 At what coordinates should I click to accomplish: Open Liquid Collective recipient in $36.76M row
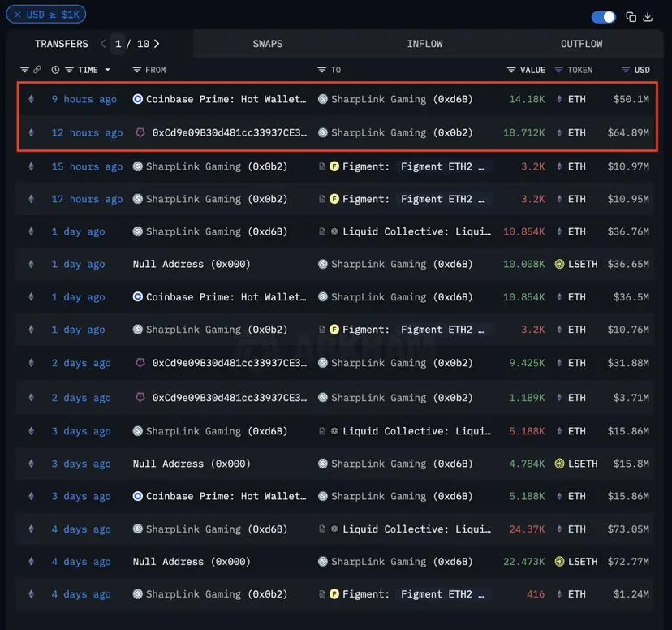[416, 232]
